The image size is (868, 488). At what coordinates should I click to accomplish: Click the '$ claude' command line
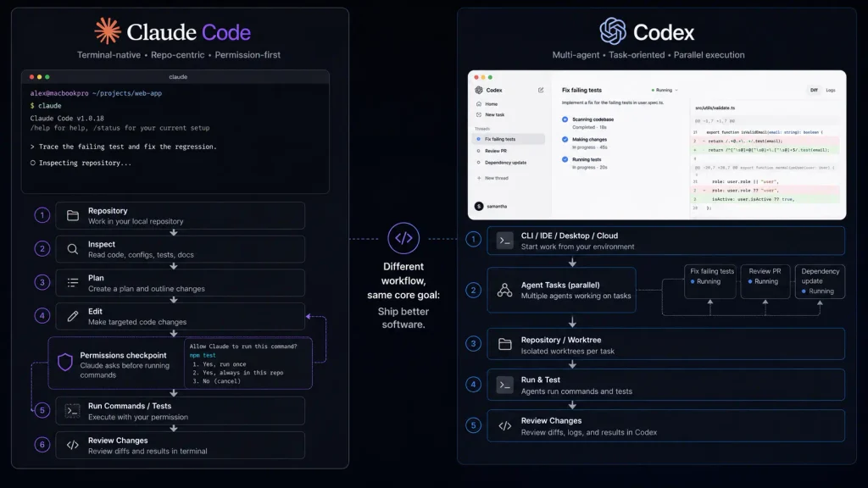46,106
